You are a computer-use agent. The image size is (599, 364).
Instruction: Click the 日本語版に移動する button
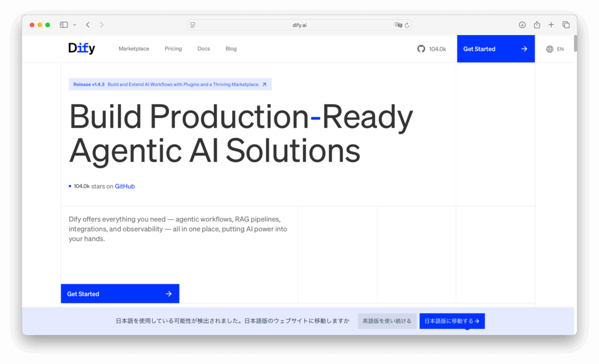pos(452,321)
